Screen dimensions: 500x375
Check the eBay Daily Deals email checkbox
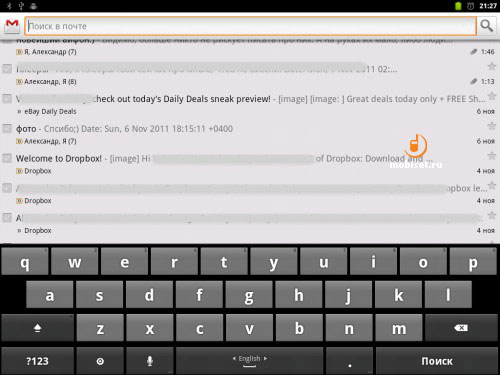click(x=7, y=99)
